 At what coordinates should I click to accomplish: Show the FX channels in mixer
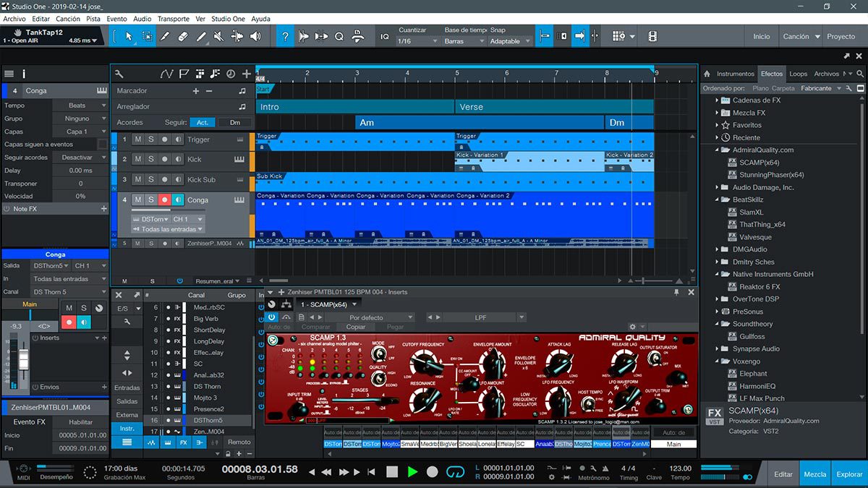[184, 442]
